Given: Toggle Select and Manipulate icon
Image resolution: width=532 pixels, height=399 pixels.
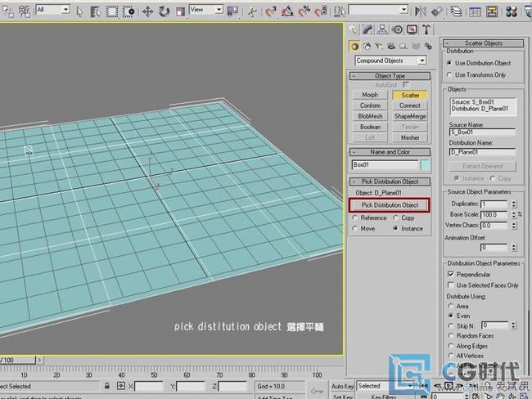Looking at the screenshot, I should click(x=252, y=12).
